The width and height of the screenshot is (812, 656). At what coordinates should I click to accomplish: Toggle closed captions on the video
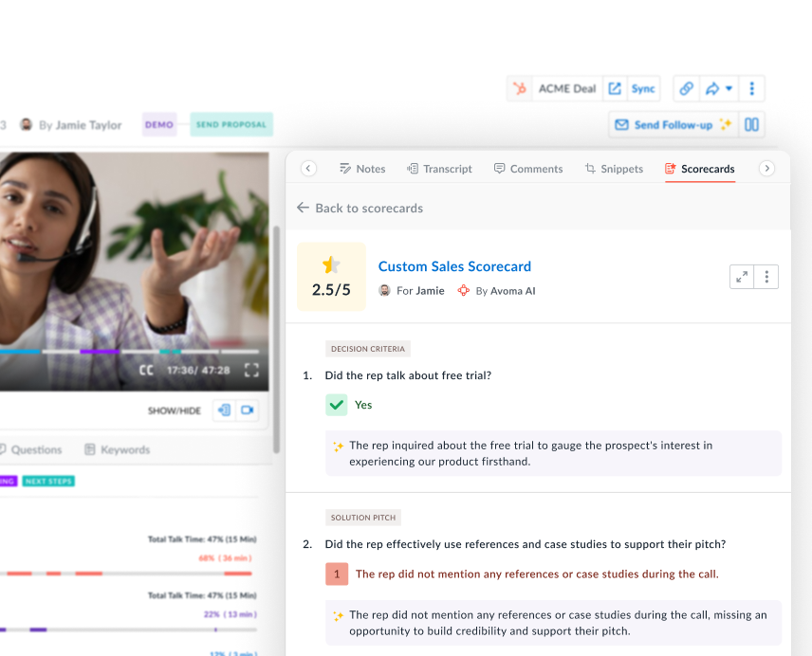(x=146, y=370)
